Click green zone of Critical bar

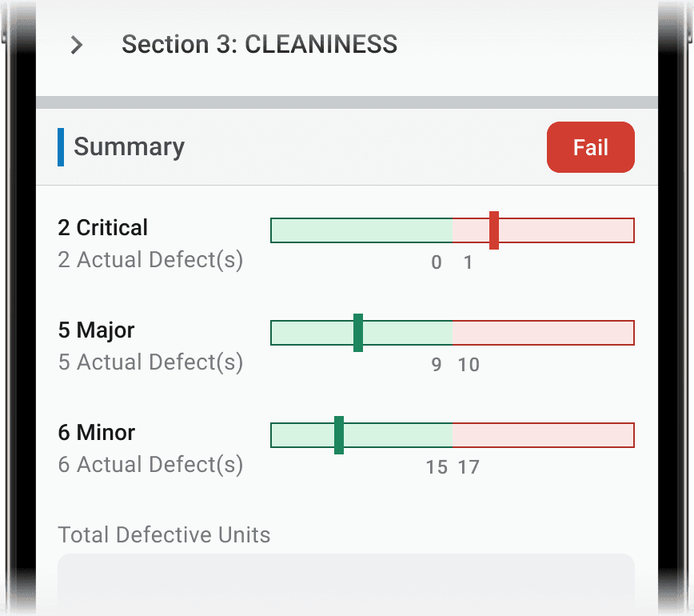point(361,230)
